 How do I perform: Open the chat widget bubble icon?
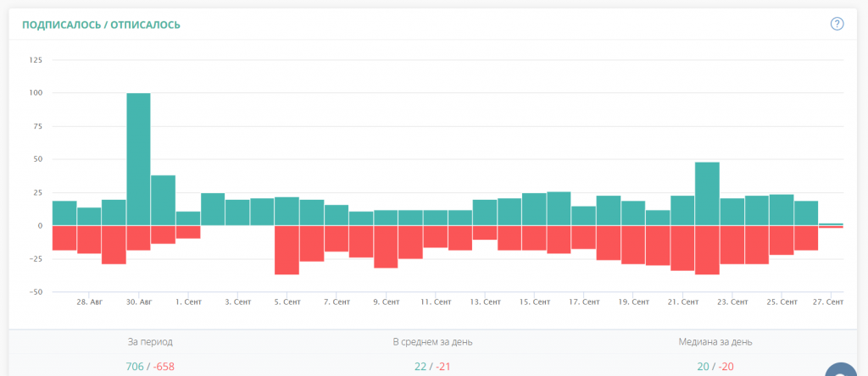point(844,369)
